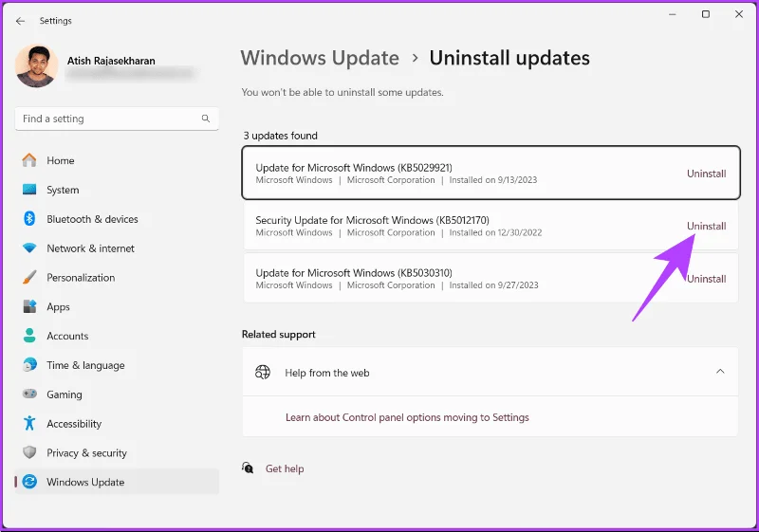Select Accounts in sidebar
This screenshot has height=532, width=759.
pos(116,336)
